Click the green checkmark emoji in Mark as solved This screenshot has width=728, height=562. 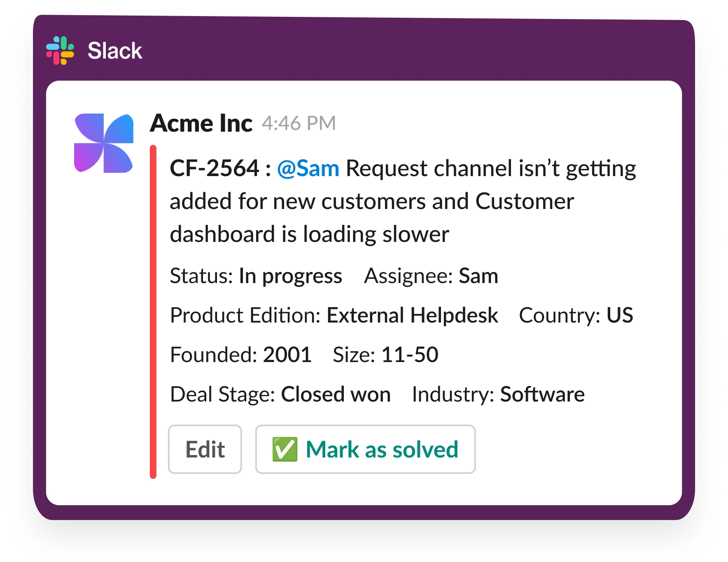pyautogui.click(x=286, y=449)
